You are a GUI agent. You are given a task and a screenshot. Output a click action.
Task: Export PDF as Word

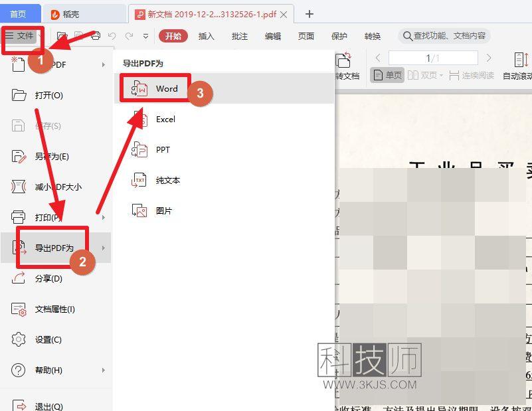point(224,88)
